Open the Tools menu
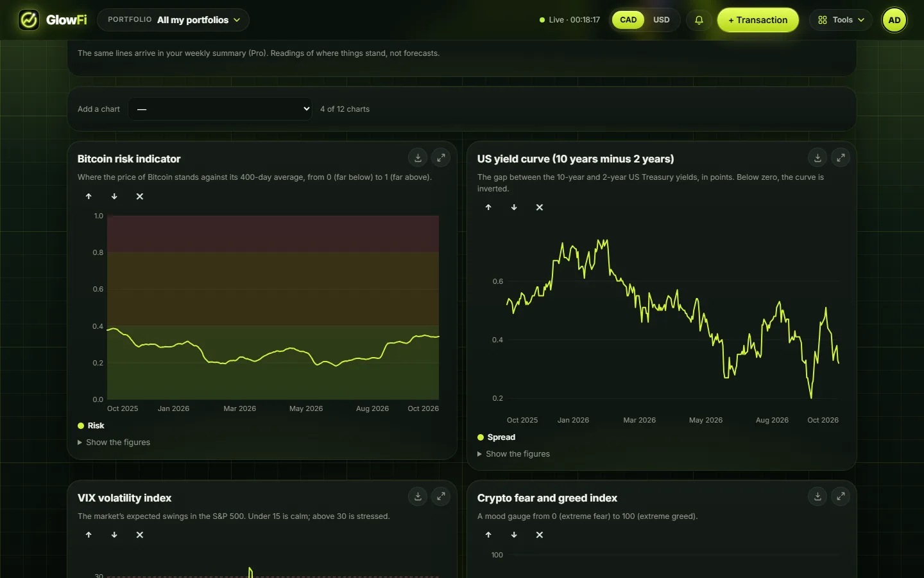 (841, 20)
